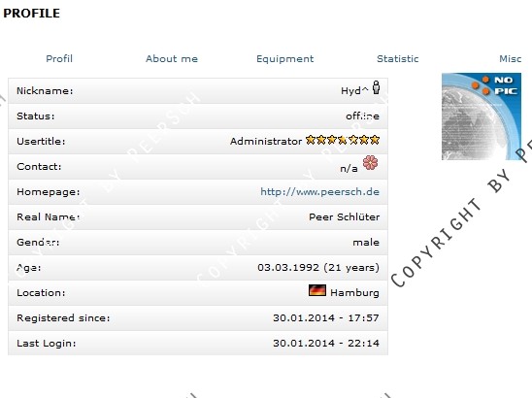The image size is (532, 398).
Task: Click the offline status text
Action: point(362,116)
